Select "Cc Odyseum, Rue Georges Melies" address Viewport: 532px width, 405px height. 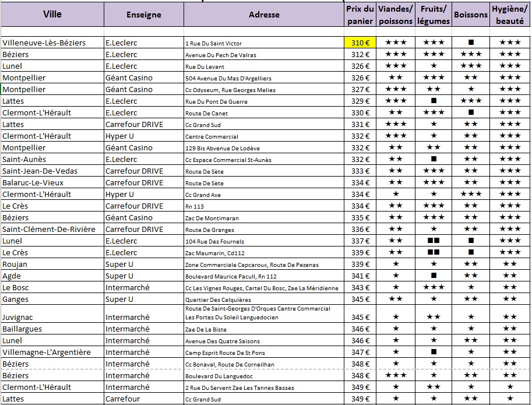[x=230, y=90]
